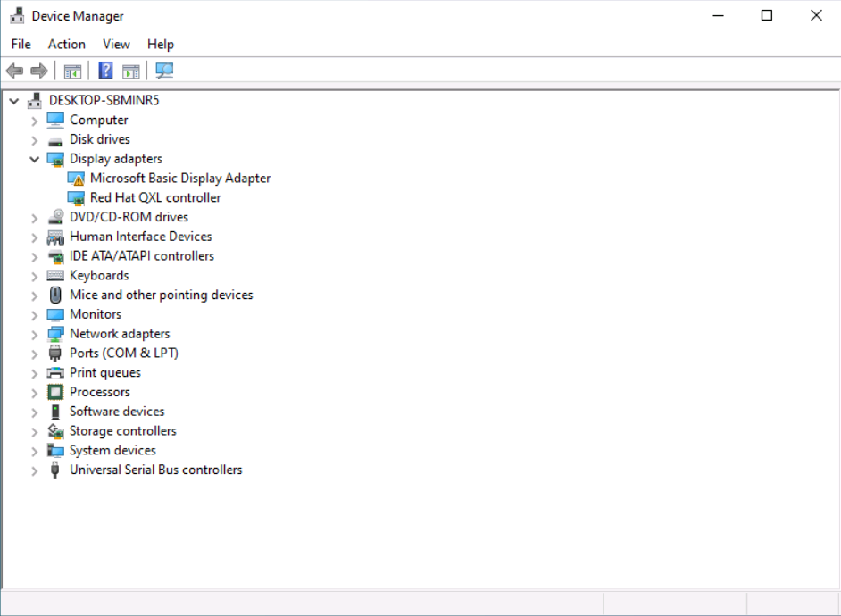Expand the Software devices chevron

(x=34, y=412)
